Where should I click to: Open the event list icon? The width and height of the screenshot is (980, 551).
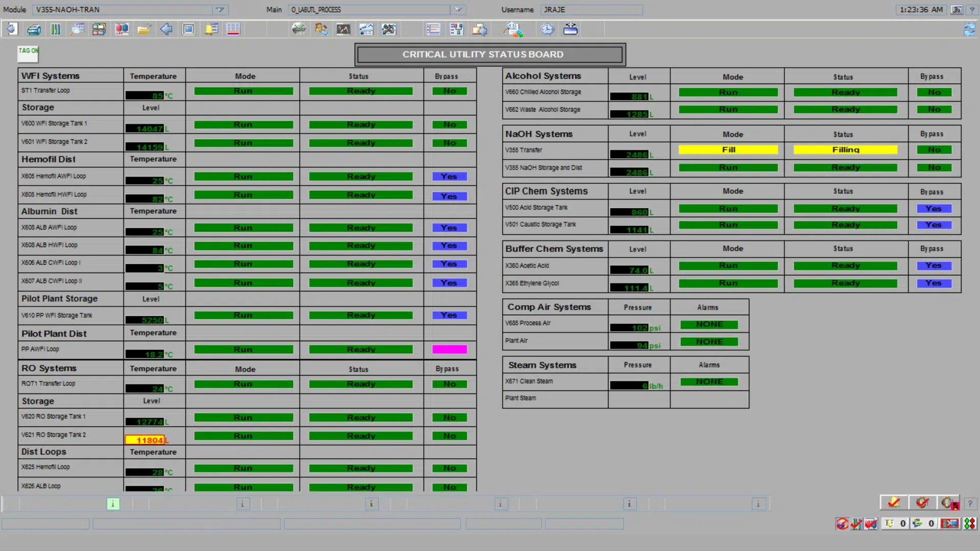[433, 29]
